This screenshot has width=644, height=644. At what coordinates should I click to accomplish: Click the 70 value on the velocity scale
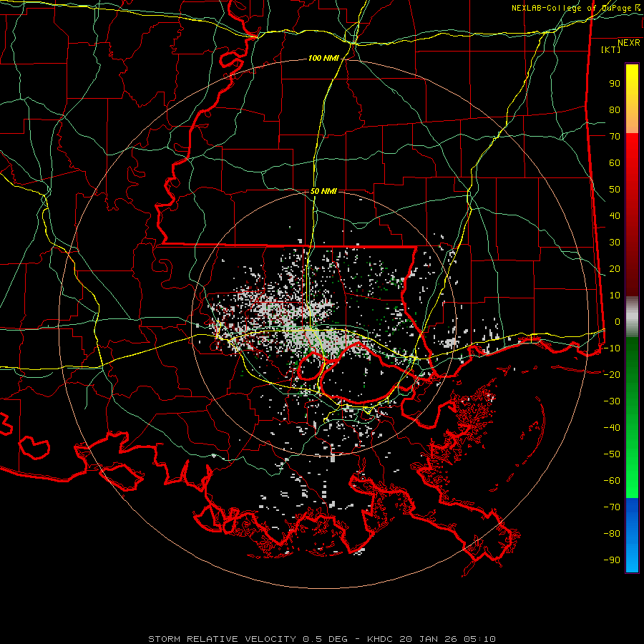pos(615,137)
